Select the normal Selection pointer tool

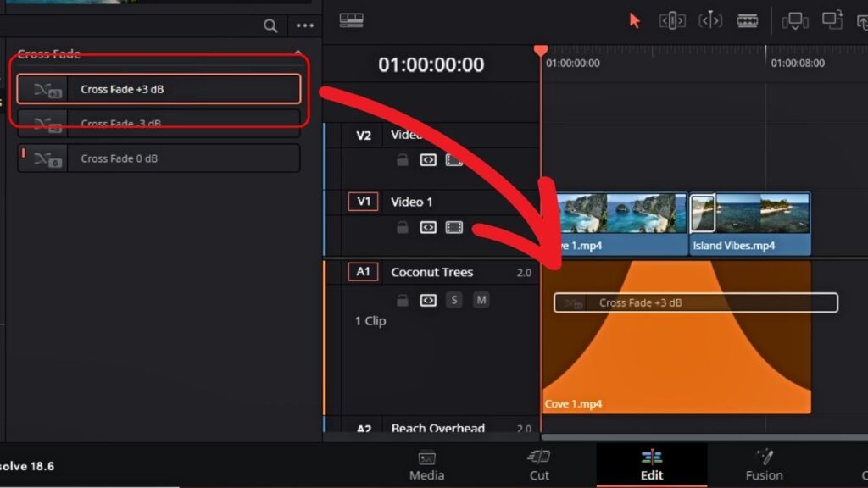pyautogui.click(x=635, y=19)
